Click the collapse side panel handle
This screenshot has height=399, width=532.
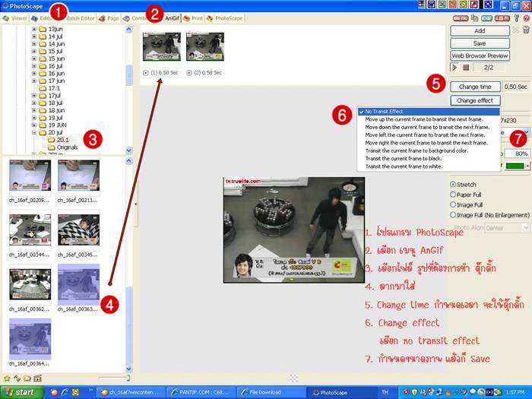coord(136,204)
